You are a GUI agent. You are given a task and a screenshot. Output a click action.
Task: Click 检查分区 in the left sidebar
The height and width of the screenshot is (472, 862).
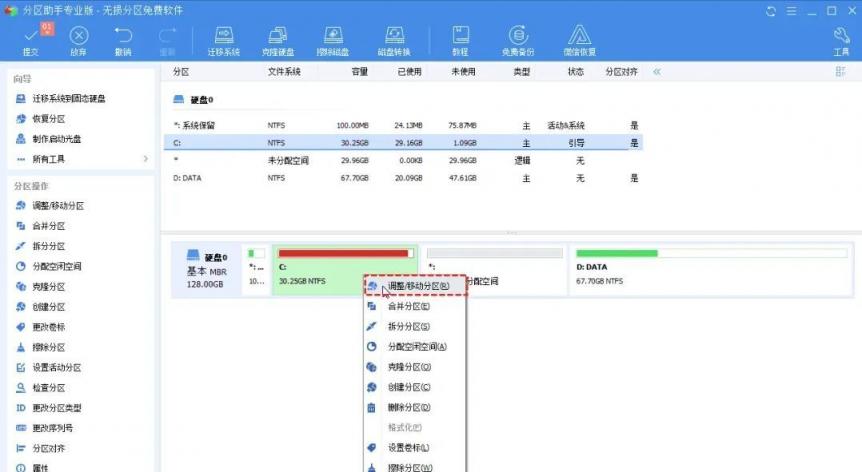pyautogui.click(x=49, y=387)
